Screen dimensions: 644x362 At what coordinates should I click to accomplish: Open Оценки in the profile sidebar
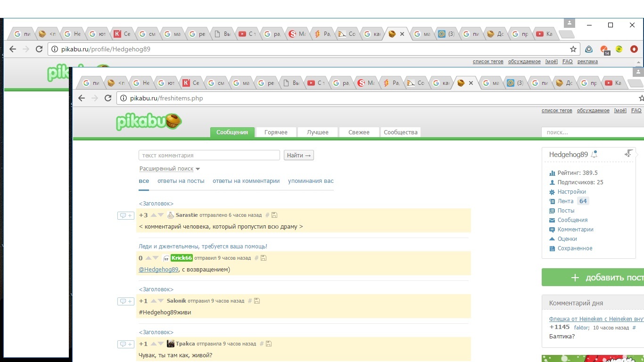point(567,239)
